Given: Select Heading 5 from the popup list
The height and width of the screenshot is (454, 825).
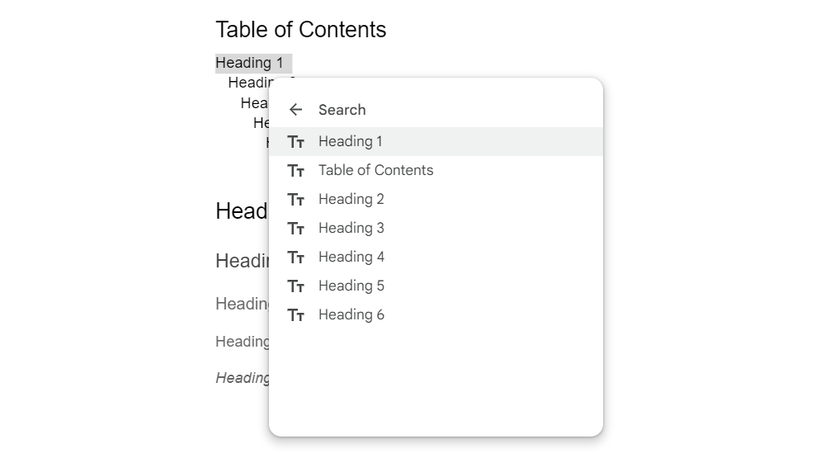Looking at the screenshot, I should point(351,287).
